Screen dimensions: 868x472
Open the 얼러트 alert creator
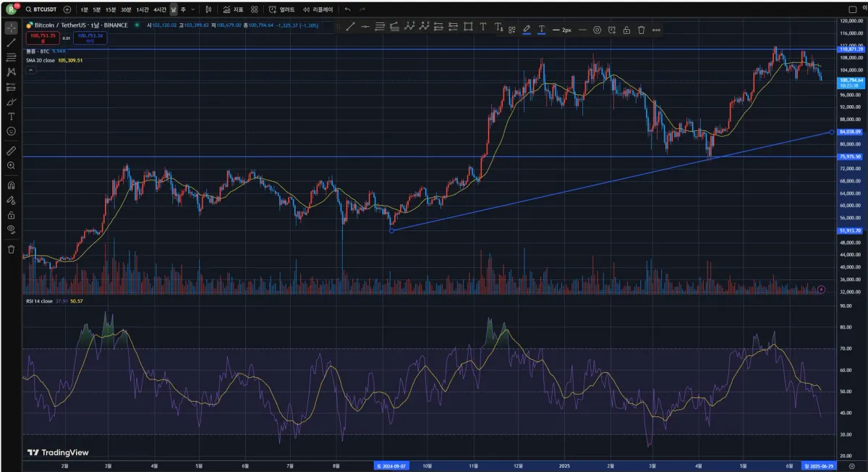pyautogui.click(x=281, y=9)
